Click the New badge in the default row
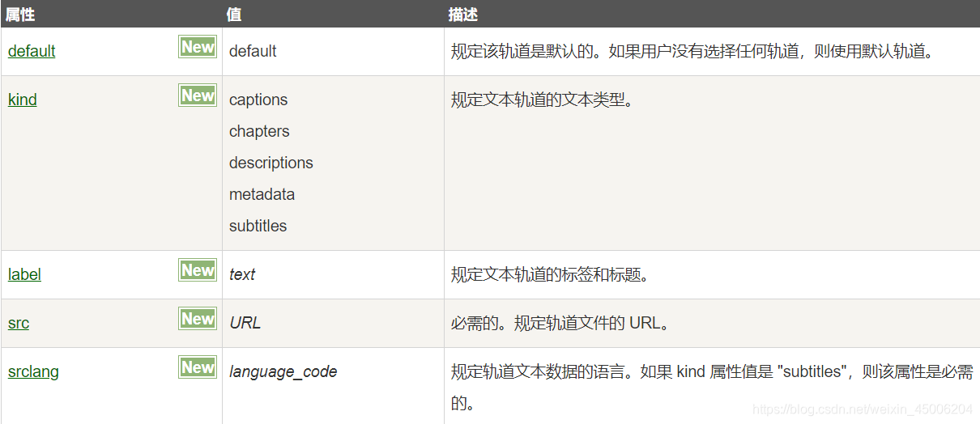The image size is (980, 424). (198, 47)
